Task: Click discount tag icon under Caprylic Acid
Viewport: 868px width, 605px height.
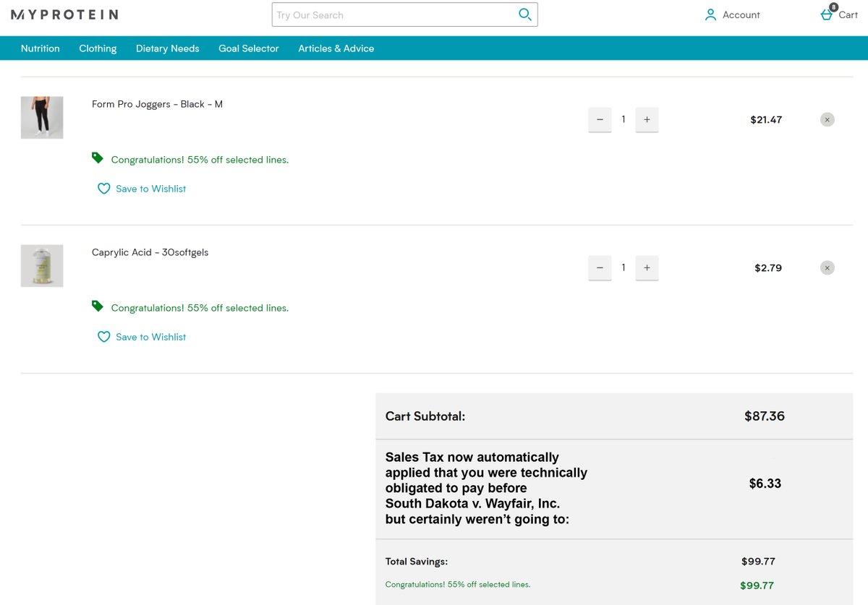Action: pos(98,306)
